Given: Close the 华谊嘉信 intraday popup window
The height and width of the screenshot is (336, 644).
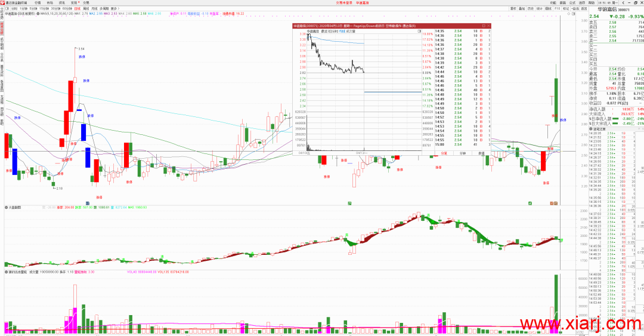Looking at the screenshot, I should click(488, 26).
